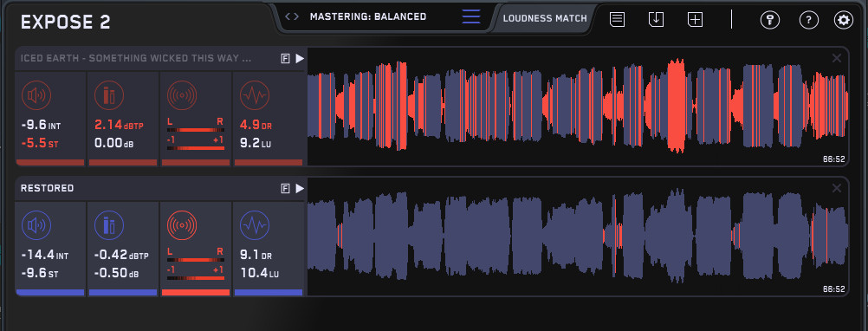Click the Iced Earth track waveform

pos(578,107)
